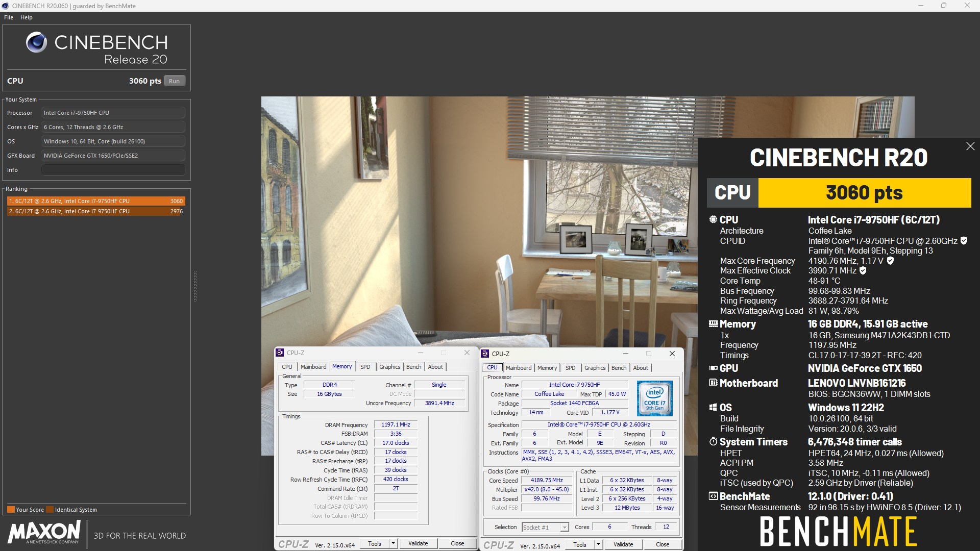Expand Tools dropdown arrow in left CPU-Z
Screen dimensions: 980x551
(x=393, y=543)
